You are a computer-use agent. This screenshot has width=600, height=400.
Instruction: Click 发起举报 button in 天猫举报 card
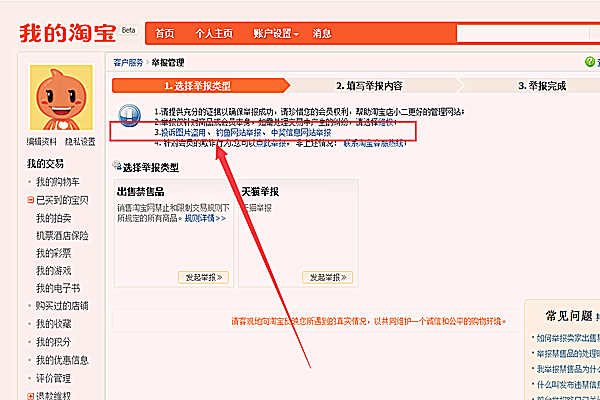point(328,277)
